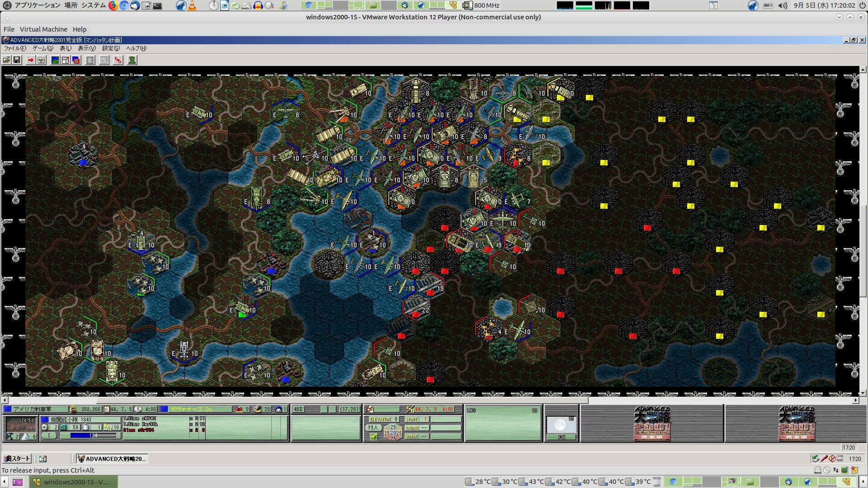
Task: Open the 設定(S) menu
Action: (111, 48)
